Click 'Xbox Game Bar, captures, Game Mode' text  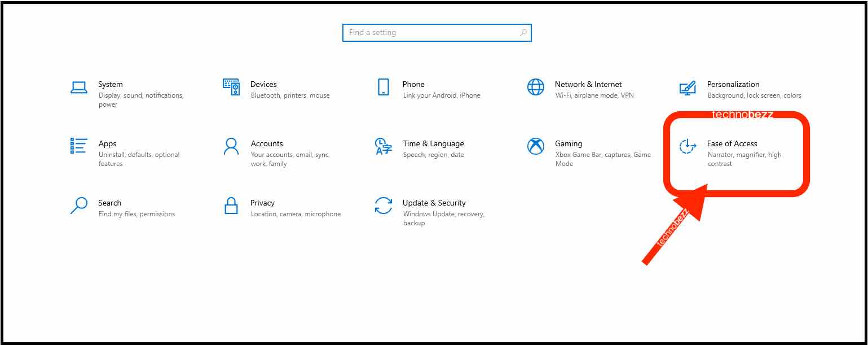pyautogui.click(x=603, y=159)
